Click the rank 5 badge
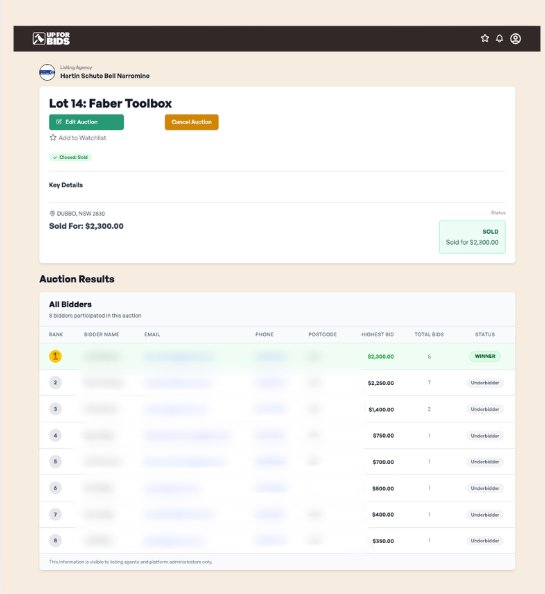The width and height of the screenshot is (545, 594). point(55,461)
